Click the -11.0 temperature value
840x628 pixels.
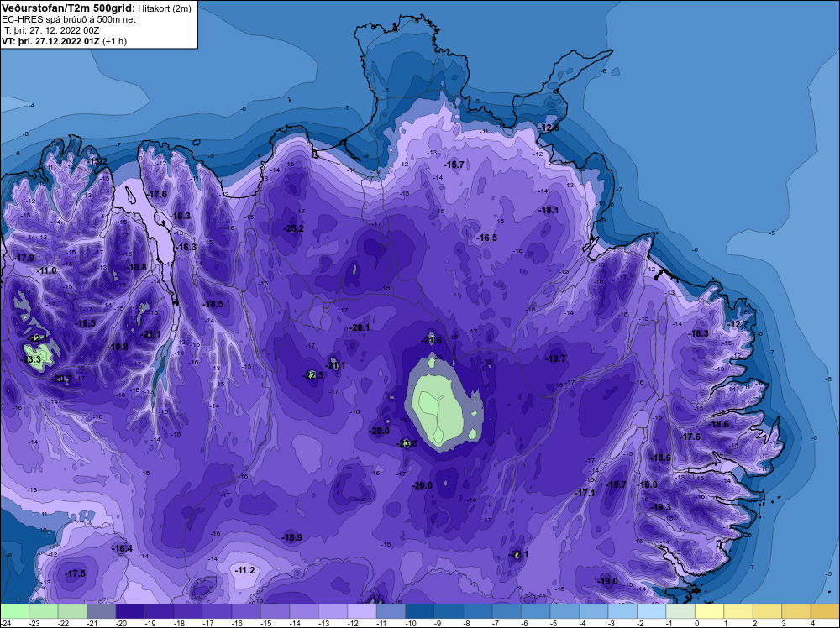click(x=46, y=271)
